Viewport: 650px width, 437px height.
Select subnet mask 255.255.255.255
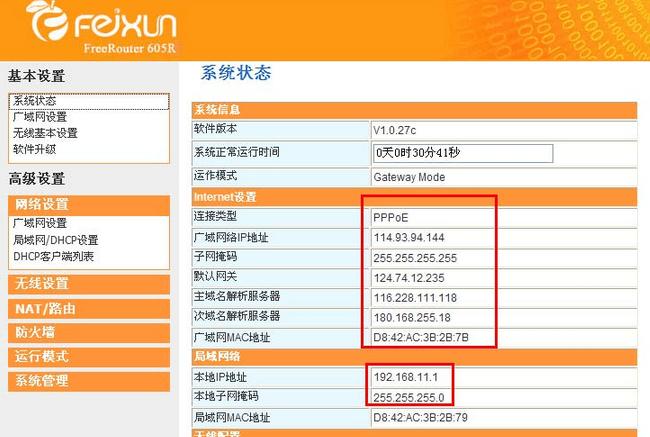click(x=415, y=258)
